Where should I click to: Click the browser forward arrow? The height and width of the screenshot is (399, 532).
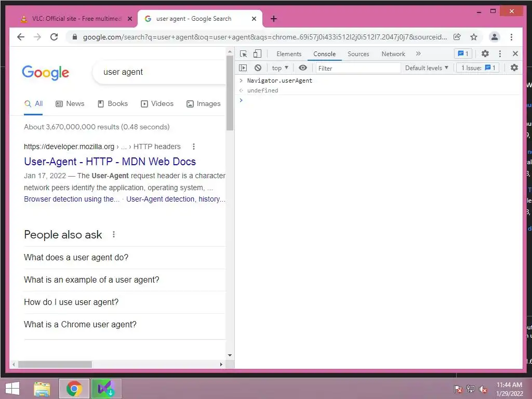pos(37,37)
